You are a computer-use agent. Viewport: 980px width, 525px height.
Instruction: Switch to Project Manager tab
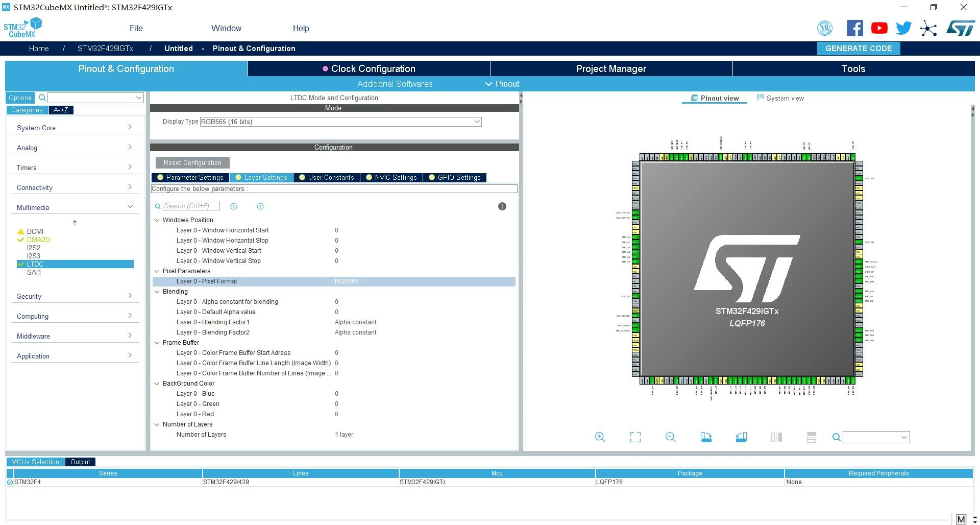(x=611, y=69)
